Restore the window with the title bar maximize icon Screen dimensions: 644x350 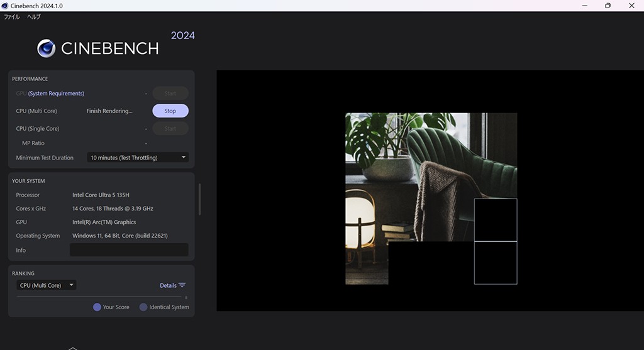pos(608,6)
